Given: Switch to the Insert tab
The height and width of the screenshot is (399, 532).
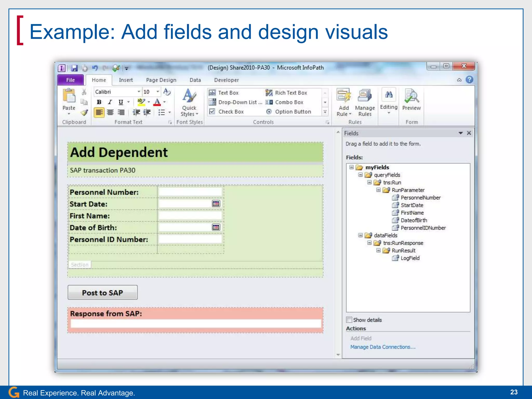Looking at the screenshot, I should 126,80.
